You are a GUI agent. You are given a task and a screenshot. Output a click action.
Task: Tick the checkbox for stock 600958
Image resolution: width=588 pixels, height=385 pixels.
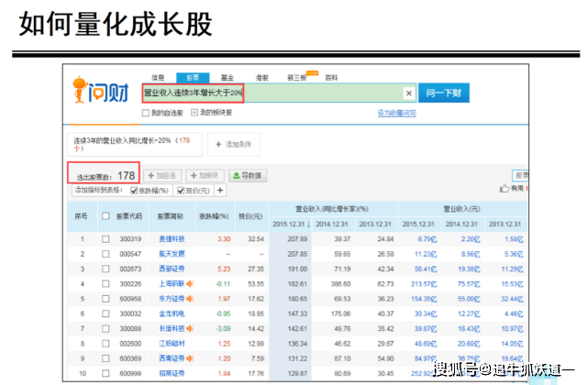[x=105, y=299]
